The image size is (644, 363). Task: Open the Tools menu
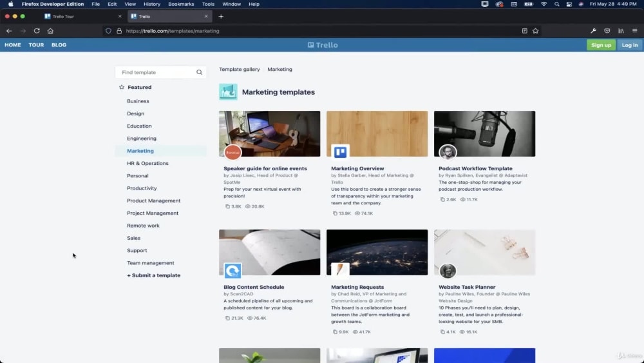coord(208,4)
